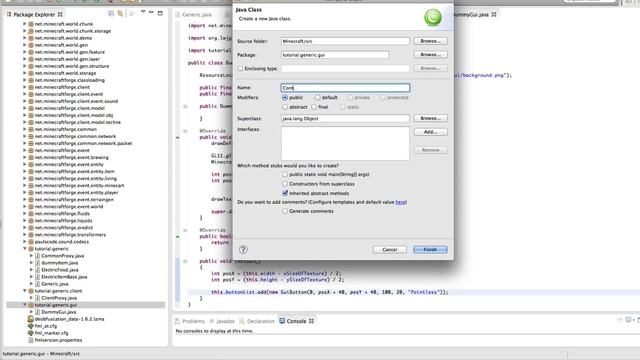Select the default modifier radio button
Viewport: 640px width, 360px height.
[317, 98]
